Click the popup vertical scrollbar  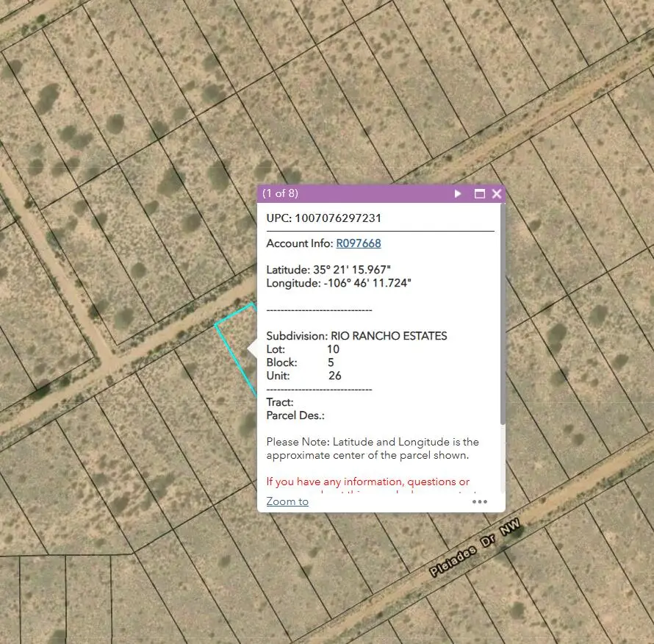pos(503,314)
